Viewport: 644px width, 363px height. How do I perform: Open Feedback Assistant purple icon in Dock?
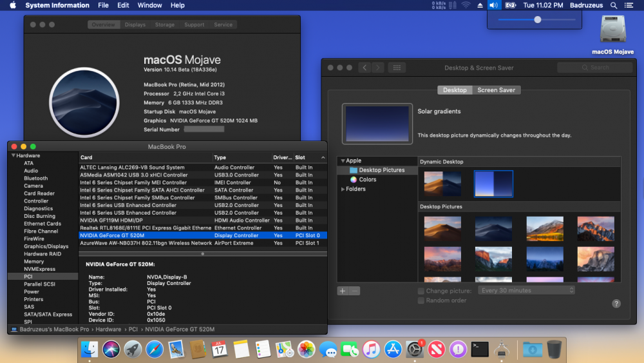tap(458, 349)
